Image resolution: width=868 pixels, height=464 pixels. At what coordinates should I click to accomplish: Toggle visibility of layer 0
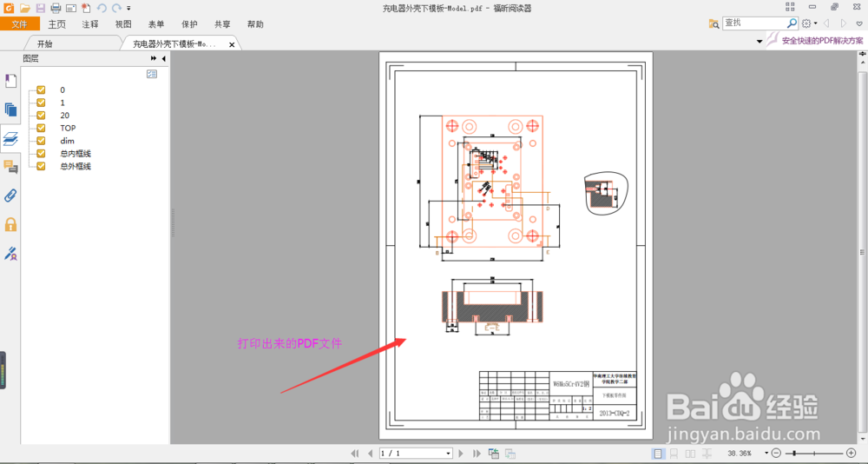point(41,89)
